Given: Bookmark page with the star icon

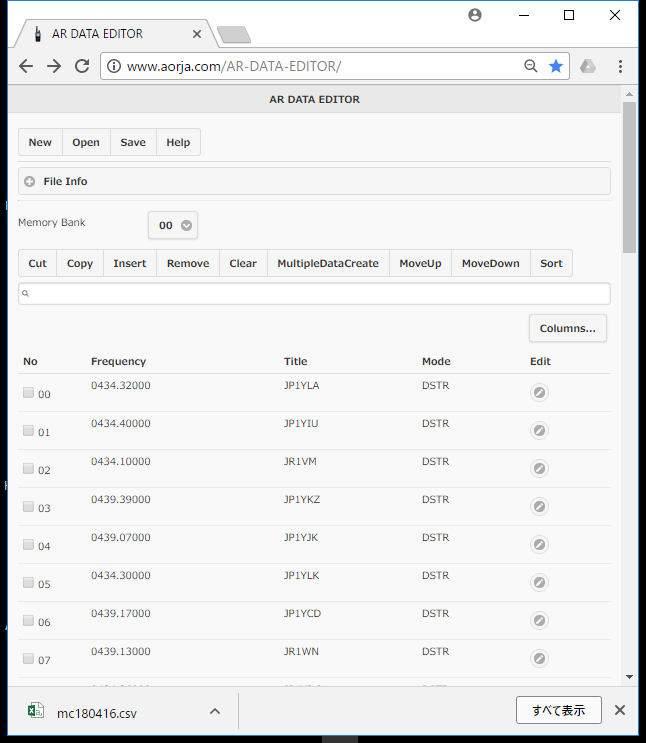Looking at the screenshot, I should pyautogui.click(x=556, y=66).
